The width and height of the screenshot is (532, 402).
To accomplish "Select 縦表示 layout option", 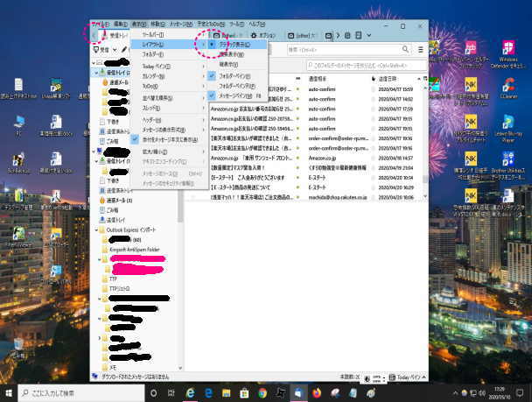I will (x=237, y=64).
